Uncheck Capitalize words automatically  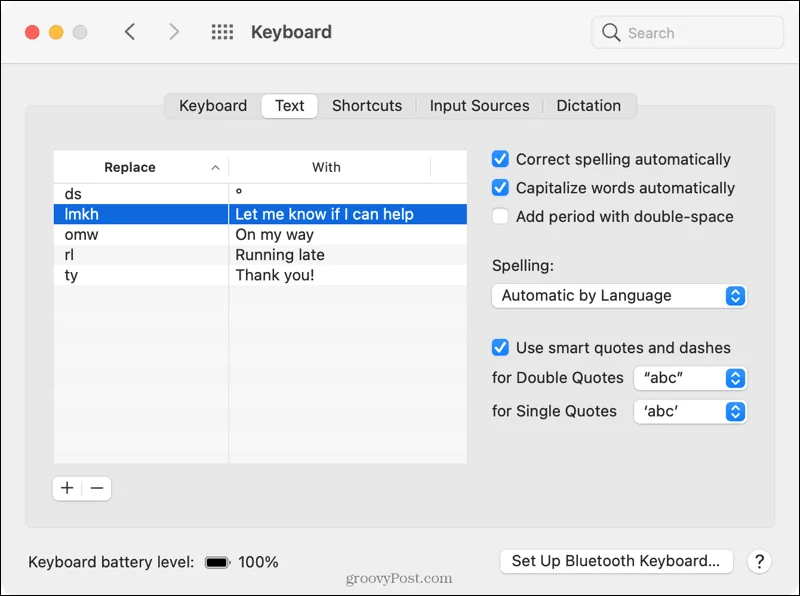click(500, 188)
